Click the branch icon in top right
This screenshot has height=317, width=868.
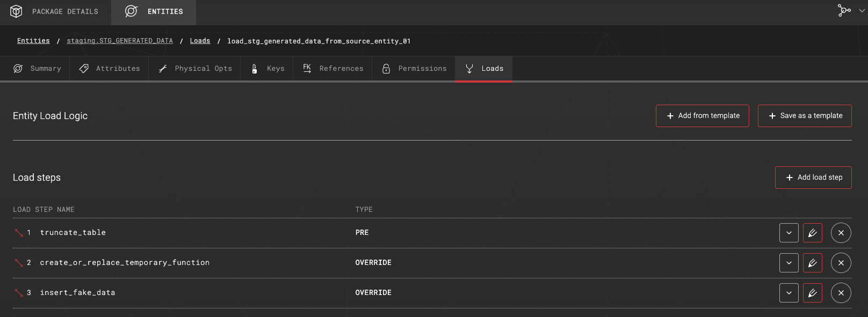844,11
